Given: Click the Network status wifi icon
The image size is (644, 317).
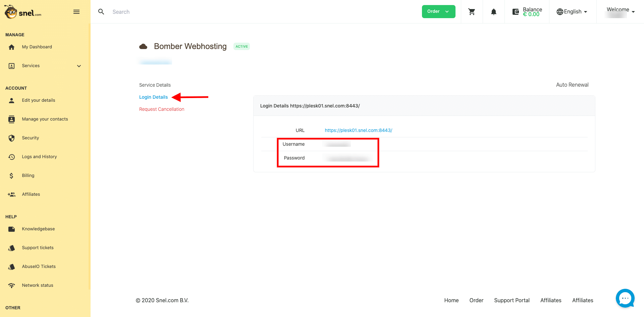Looking at the screenshot, I should pyautogui.click(x=11, y=285).
